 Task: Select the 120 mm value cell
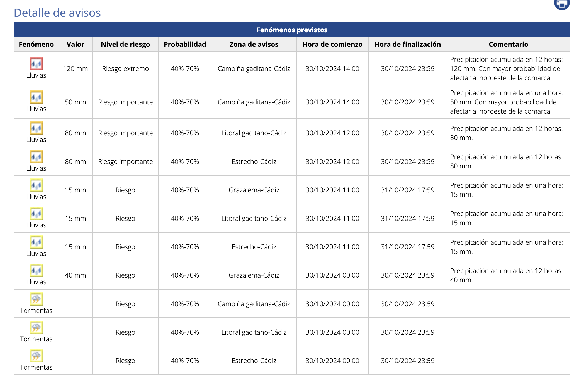click(x=76, y=68)
